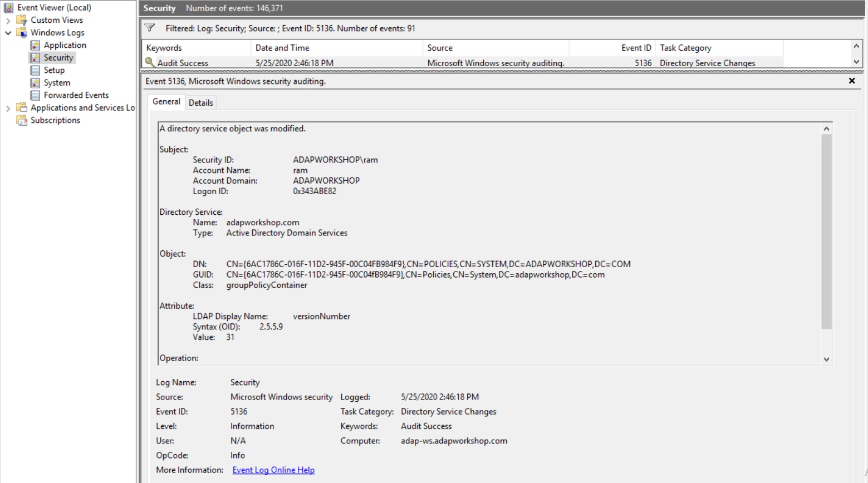Expand the Custom Views tree node
868x483 pixels.
[8, 21]
